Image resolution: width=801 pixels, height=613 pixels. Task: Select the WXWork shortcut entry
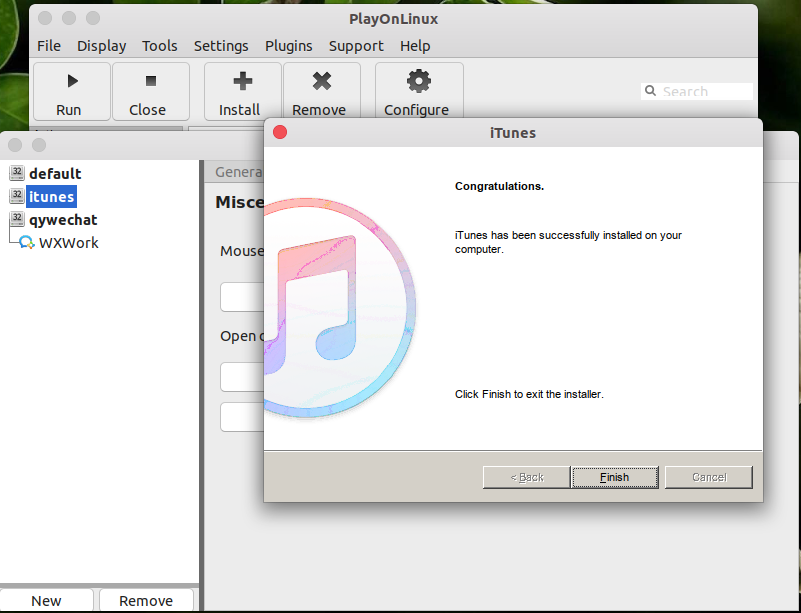(68, 242)
